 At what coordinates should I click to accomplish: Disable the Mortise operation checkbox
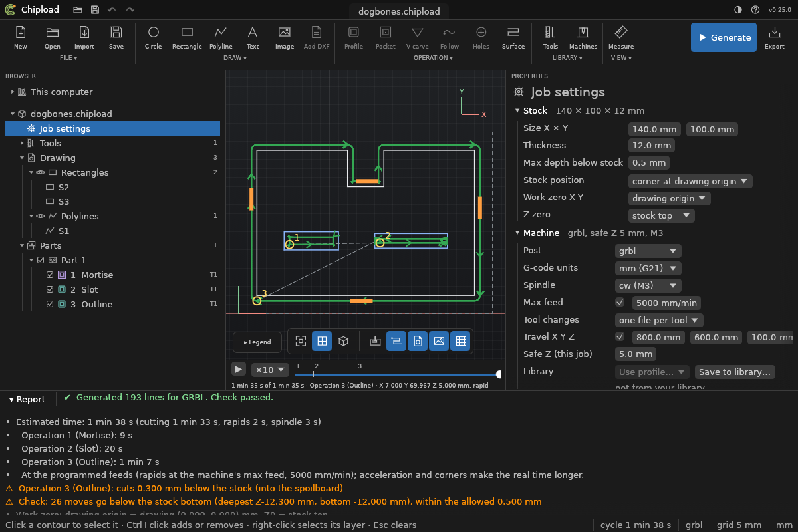50,275
